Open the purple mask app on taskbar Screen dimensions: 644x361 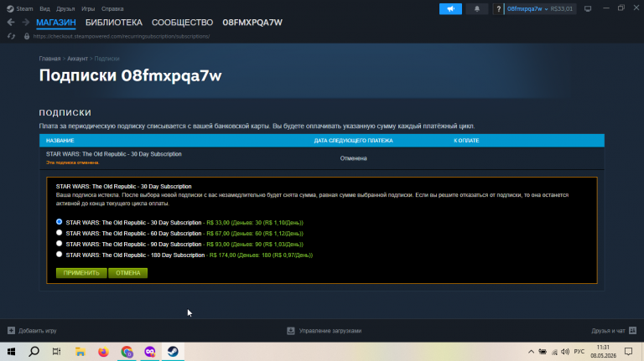click(x=150, y=352)
